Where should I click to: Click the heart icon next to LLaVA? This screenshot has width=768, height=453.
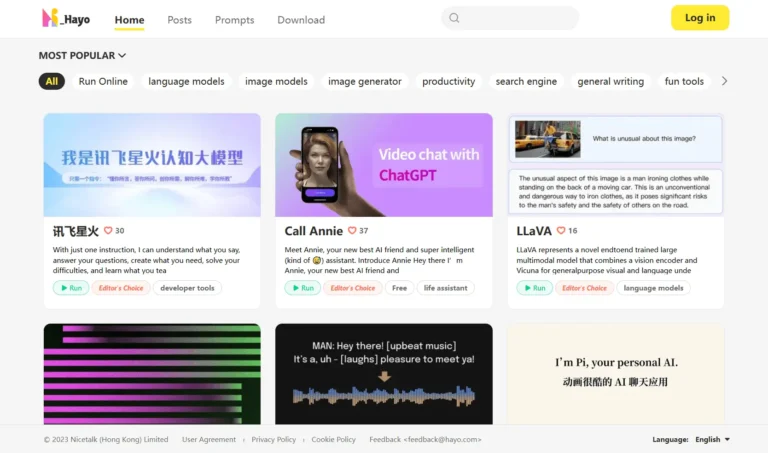point(561,230)
